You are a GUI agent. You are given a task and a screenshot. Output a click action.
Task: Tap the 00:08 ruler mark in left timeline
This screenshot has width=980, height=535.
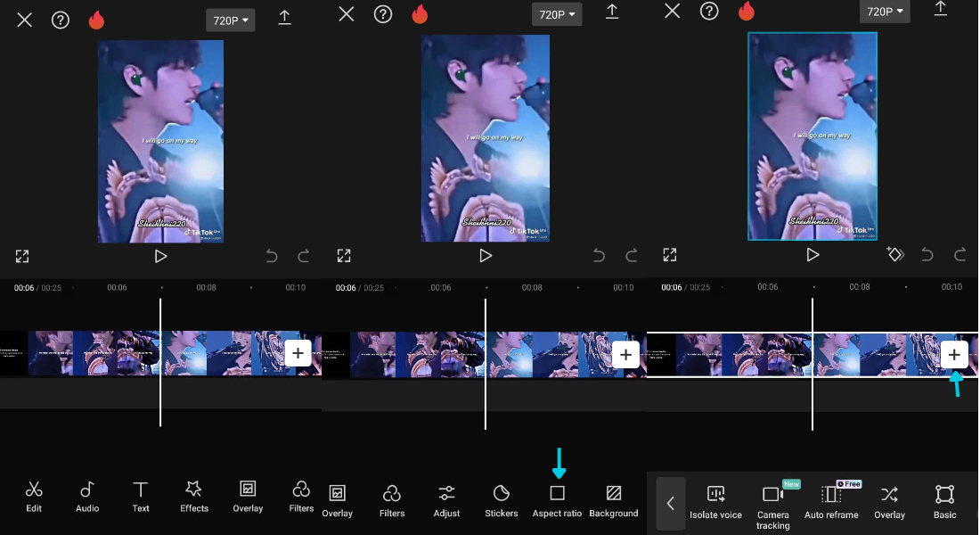(x=207, y=288)
